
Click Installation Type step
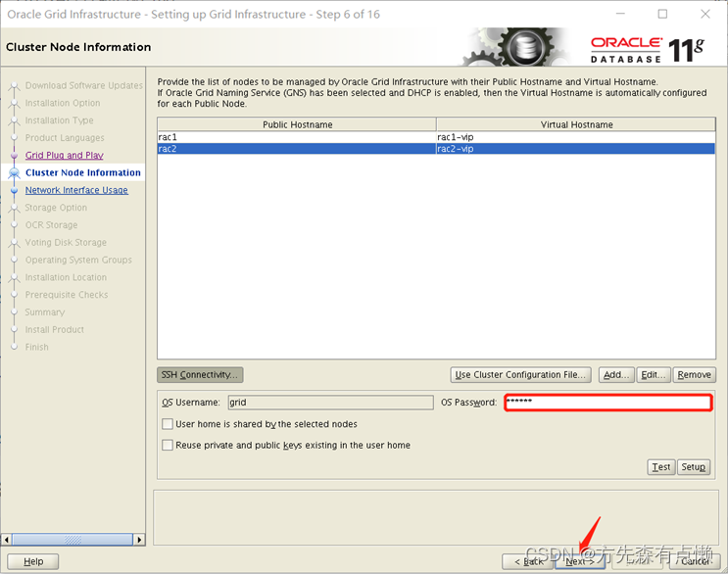tap(60, 120)
